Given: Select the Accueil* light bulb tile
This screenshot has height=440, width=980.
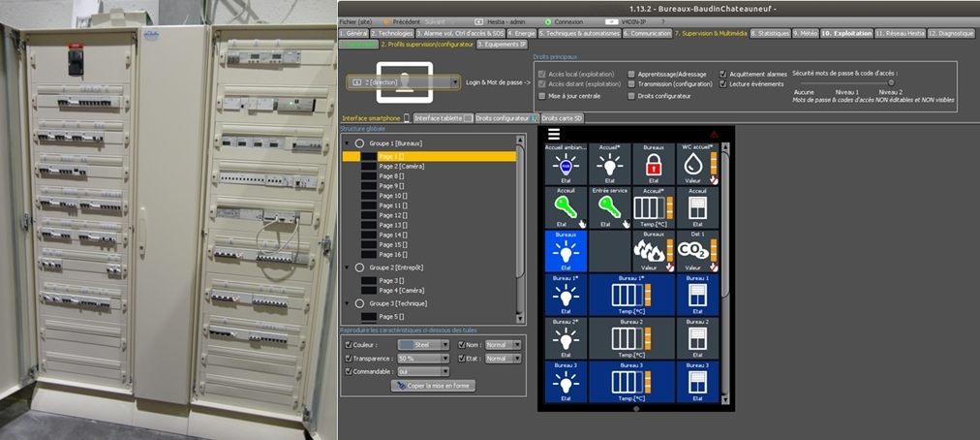Looking at the screenshot, I should (x=609, y=164).
